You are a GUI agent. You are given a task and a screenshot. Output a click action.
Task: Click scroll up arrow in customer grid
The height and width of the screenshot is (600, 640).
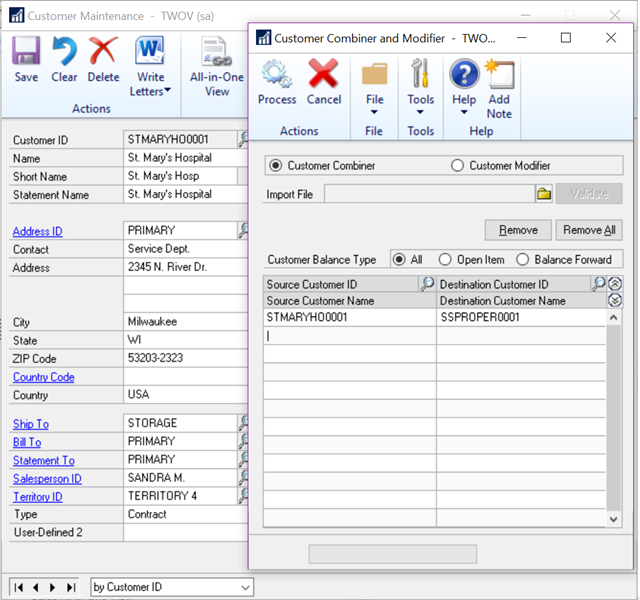(x=613, y=317)
